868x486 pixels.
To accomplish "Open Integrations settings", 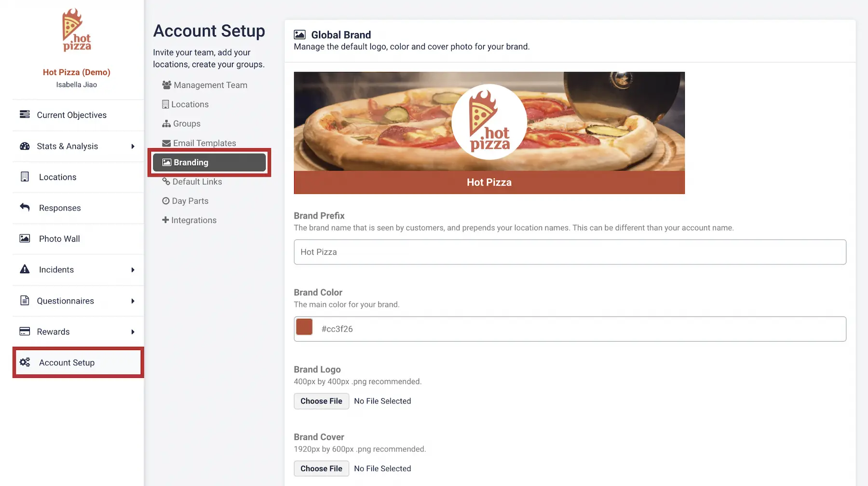I will click(190, 220).
